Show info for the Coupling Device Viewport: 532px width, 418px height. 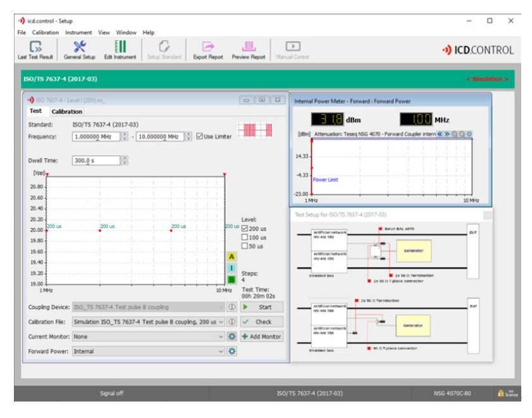[232, 307]
